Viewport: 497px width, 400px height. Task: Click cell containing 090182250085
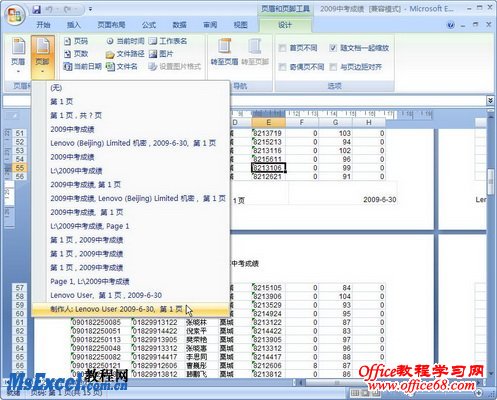click(x=100, y=322)
